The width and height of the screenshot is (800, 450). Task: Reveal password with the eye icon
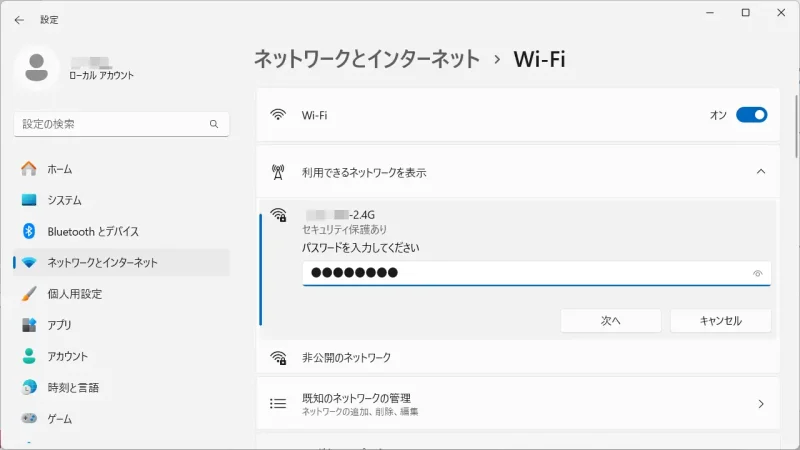click(758, 273)
